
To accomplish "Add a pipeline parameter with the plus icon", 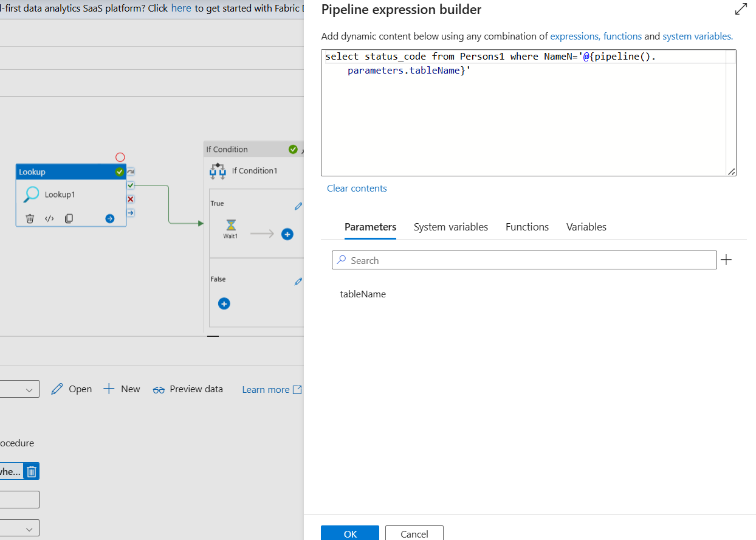I will 726,260.
